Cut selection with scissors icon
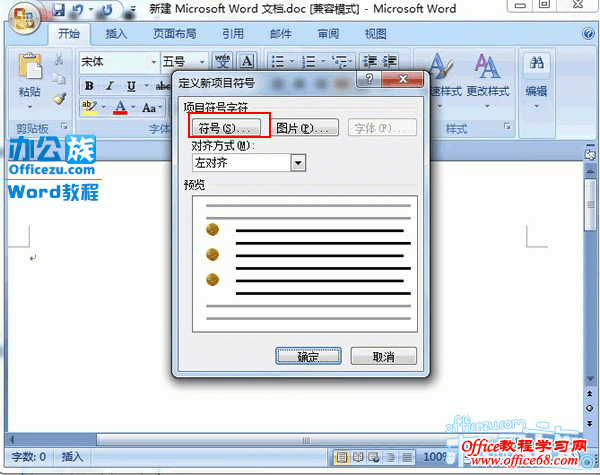This screenshot has width=600, height=475. (59, 59)
